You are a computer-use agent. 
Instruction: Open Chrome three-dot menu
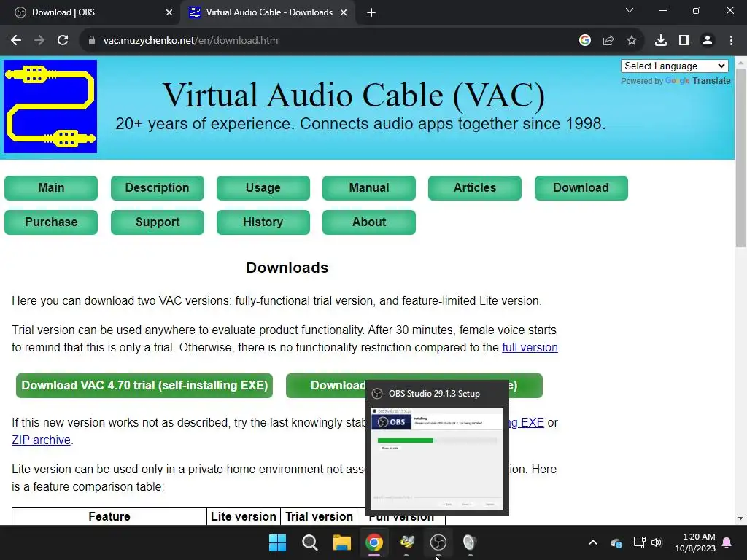pyautogui.click(x=731, y=41)
